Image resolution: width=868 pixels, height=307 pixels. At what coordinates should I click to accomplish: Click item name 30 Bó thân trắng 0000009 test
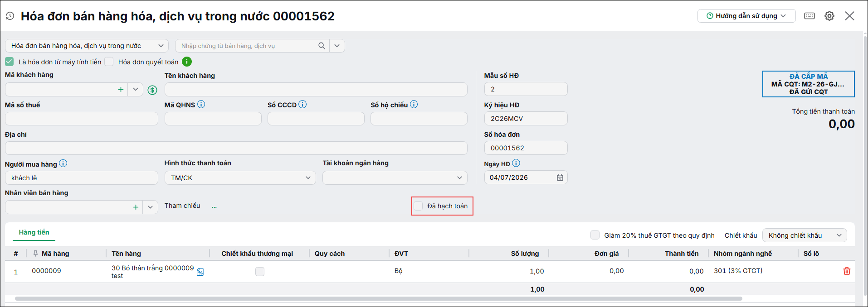[x=153, y=272]
